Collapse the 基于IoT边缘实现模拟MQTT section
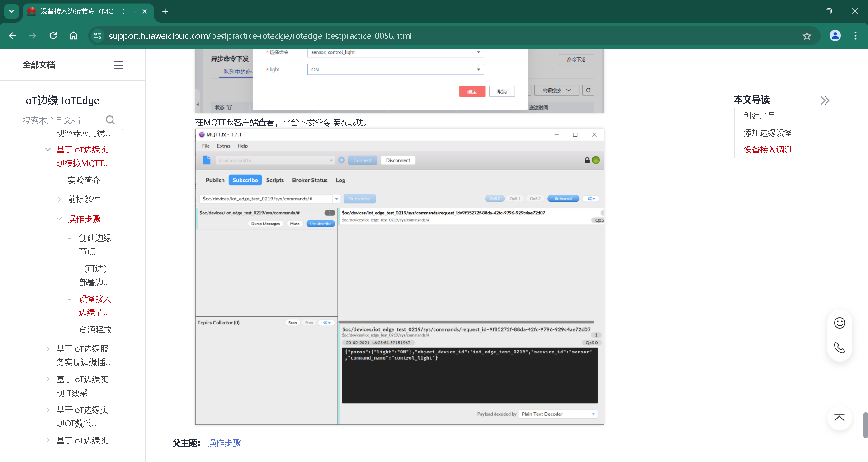 48,150
